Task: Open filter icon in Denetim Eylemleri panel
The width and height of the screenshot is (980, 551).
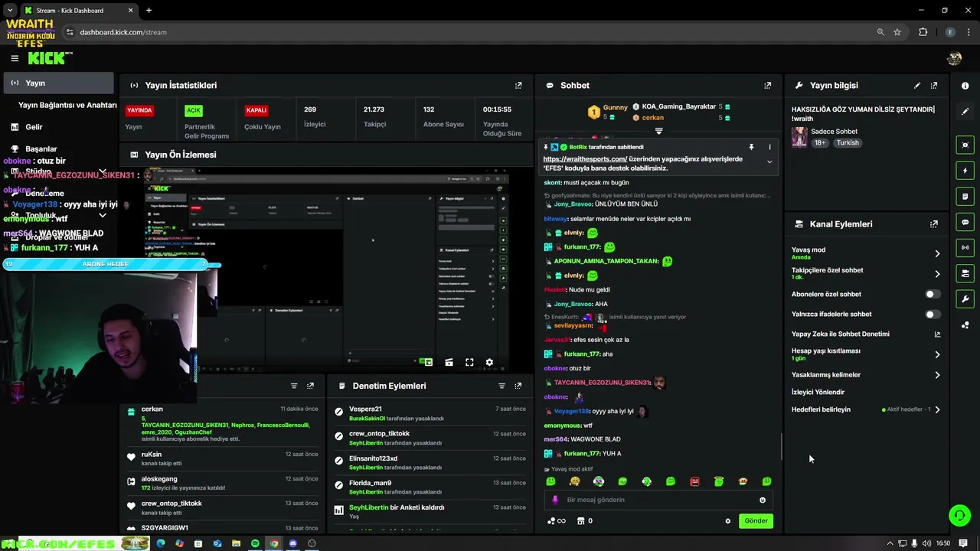Action: click(501, 386)
